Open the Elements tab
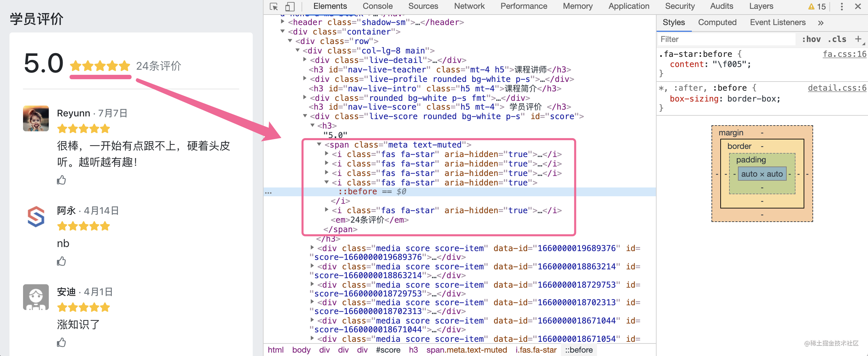868x356 pixels. pyautogui.click(x=330, y=6)
